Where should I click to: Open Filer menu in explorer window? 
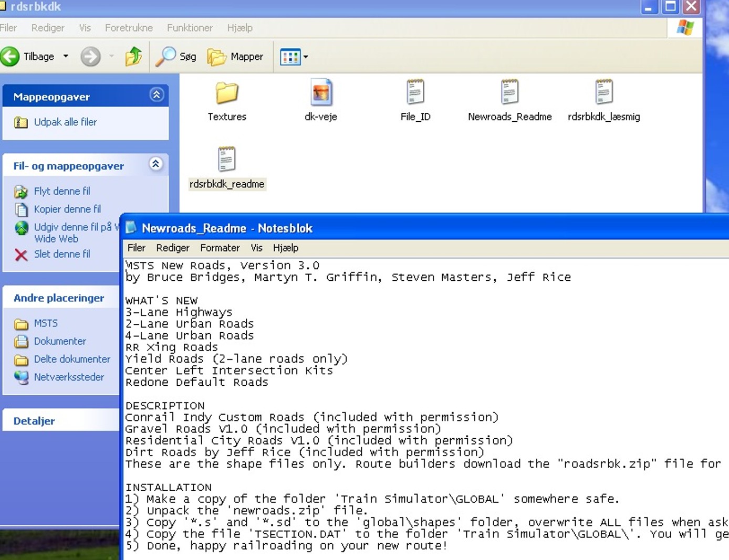coord(8,28)
